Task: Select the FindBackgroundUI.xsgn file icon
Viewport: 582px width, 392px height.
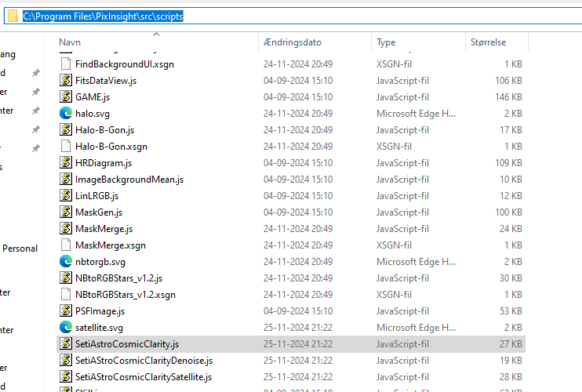Action: [x=66, y=64]
